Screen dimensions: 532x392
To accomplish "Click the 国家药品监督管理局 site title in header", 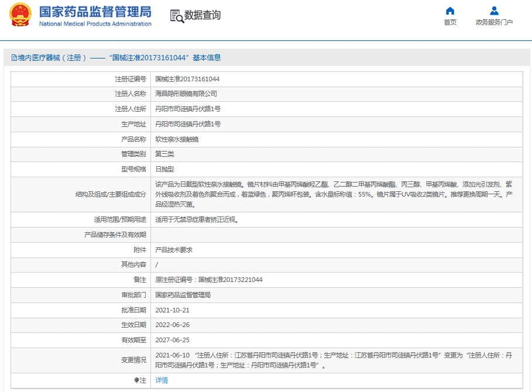I will 95,12.
